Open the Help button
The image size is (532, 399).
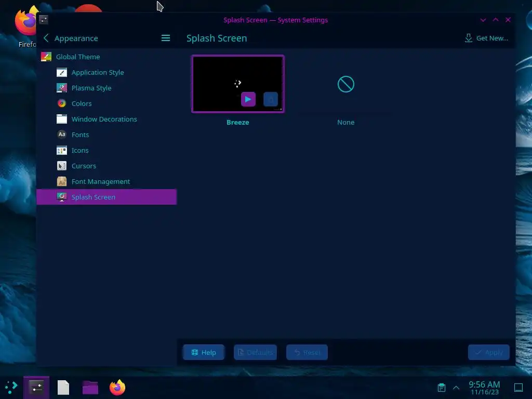point(204,352)
